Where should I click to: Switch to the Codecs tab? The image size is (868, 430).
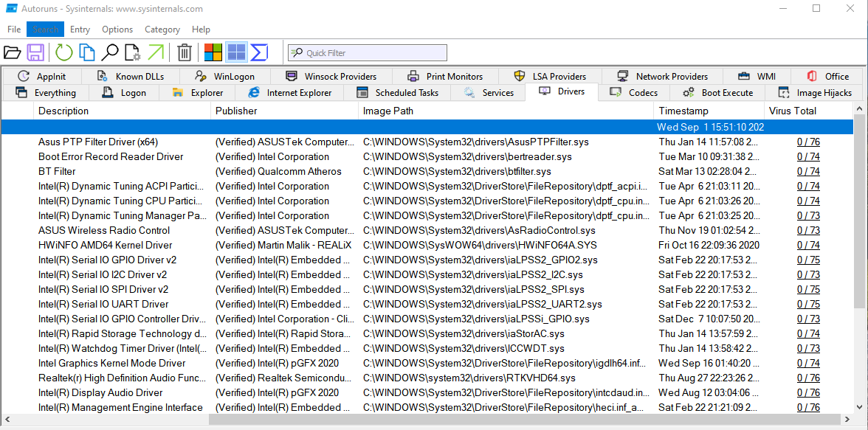pos(635,92)
